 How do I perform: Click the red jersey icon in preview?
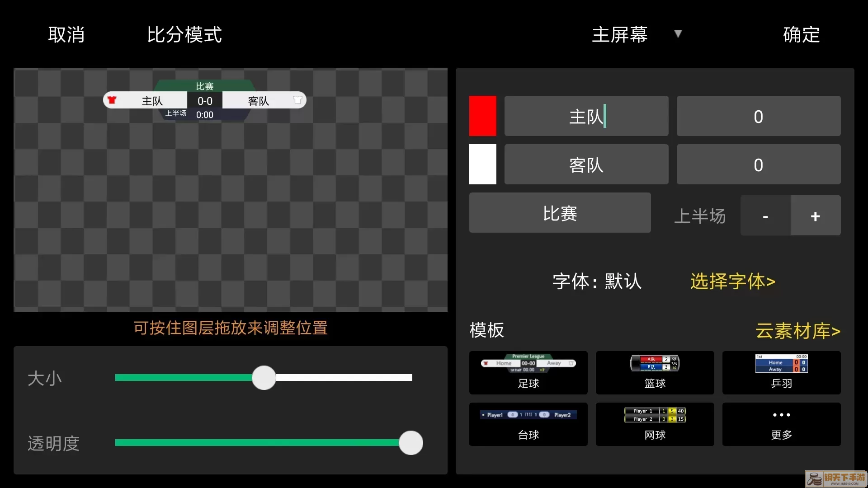[x=112, y=100]
